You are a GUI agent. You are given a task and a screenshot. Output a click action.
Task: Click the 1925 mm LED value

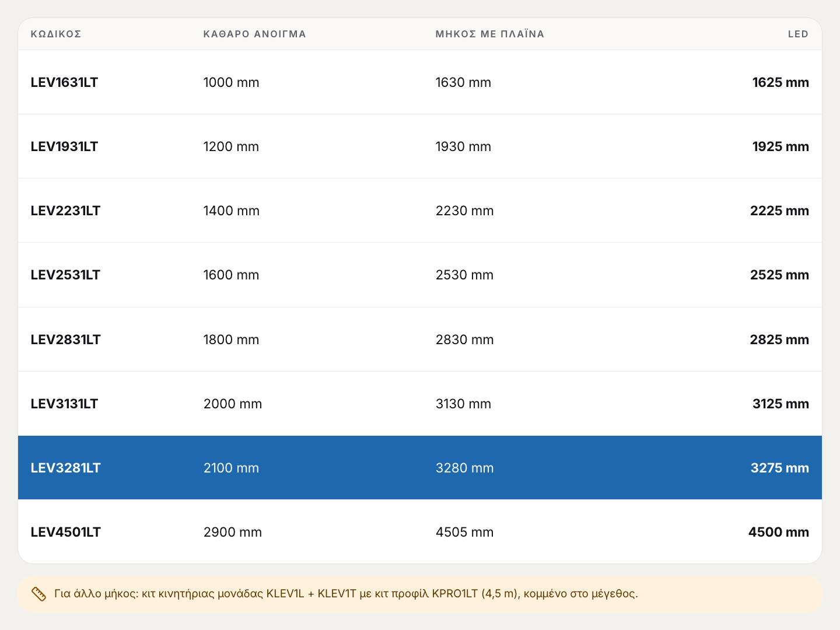click(780, 146)
